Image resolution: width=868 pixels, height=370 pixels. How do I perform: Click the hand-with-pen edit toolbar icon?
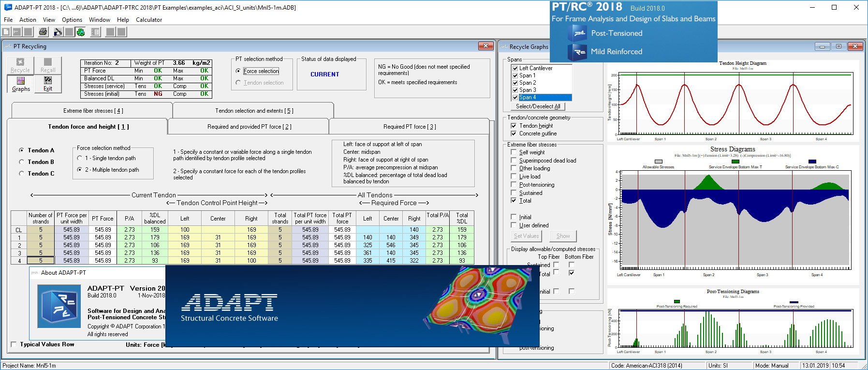[58, 32]
